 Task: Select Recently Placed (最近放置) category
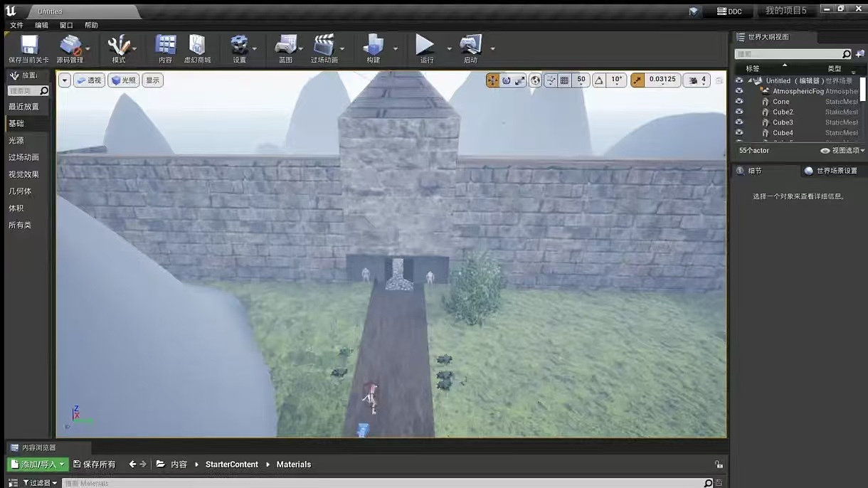[27, 107]
